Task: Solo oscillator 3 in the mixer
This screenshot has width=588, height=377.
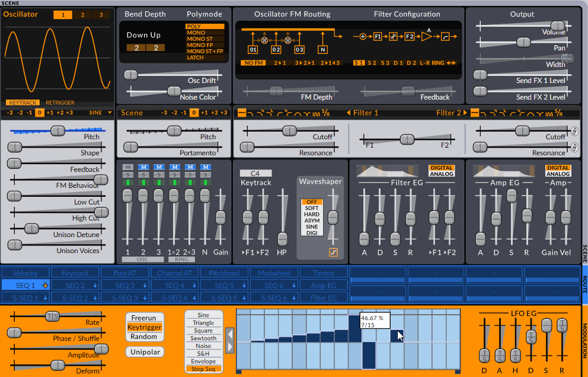Action: (159, 174)
